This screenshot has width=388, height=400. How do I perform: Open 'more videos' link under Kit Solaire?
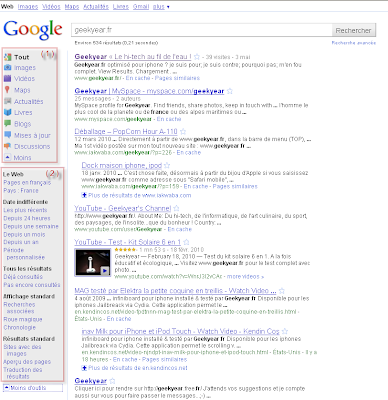(x=245, y=276)
